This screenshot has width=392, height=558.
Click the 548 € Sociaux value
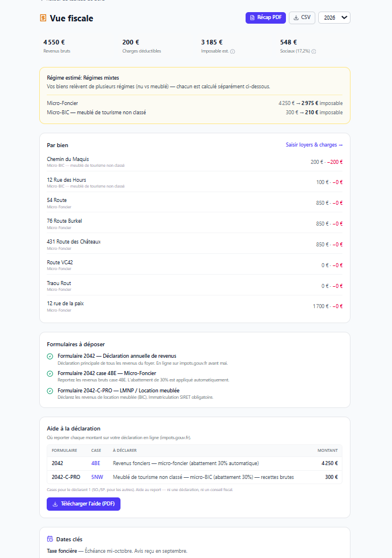tap(288, 42)
